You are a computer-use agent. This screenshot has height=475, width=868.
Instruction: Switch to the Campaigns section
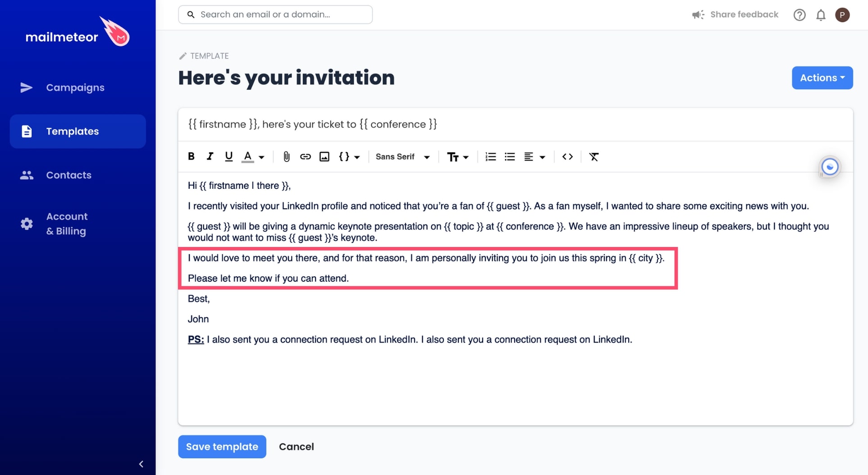[x=75, y=87]
